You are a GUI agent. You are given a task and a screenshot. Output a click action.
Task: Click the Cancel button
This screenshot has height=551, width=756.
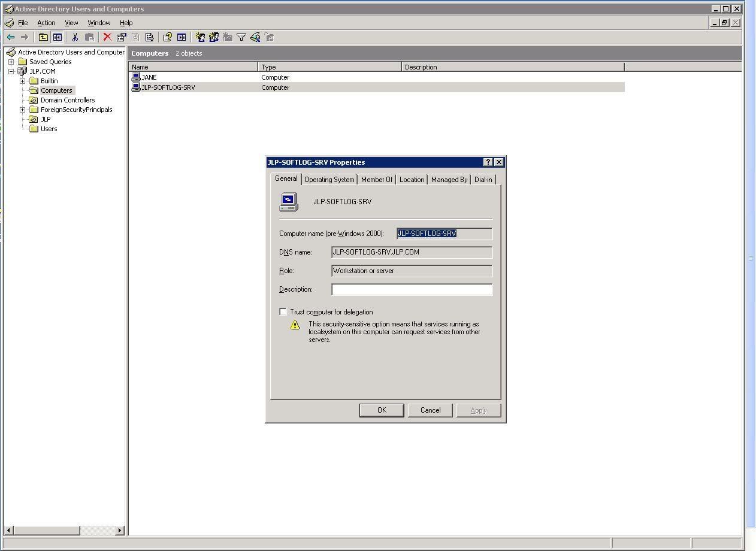coord(430,410)
